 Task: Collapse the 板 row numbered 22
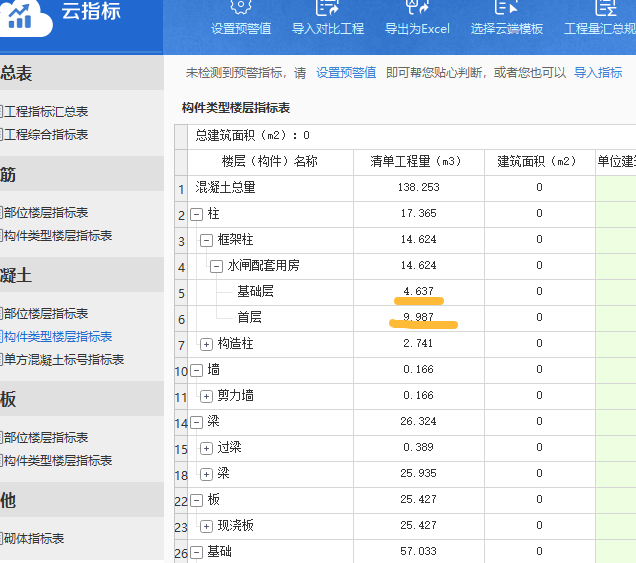(x=196, y=501)
